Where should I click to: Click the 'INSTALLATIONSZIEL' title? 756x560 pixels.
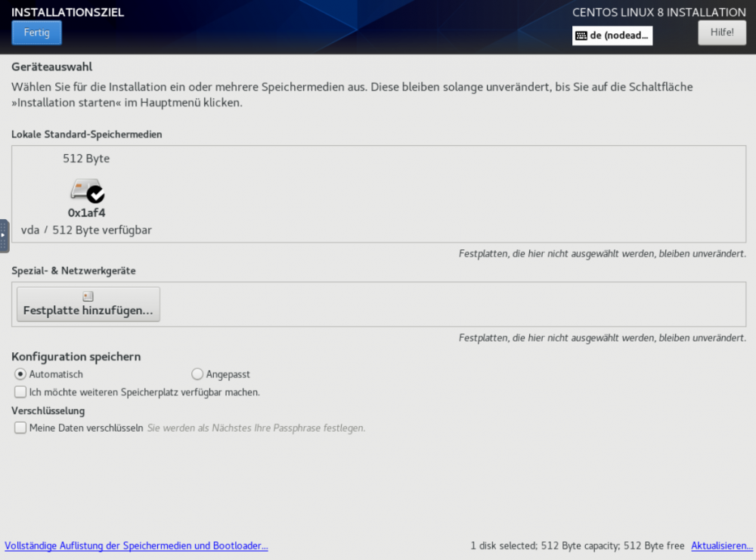click(67, 13)
